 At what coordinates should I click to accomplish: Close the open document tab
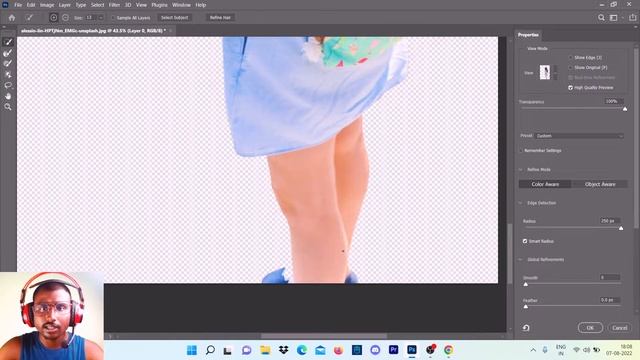coord(171,31)
